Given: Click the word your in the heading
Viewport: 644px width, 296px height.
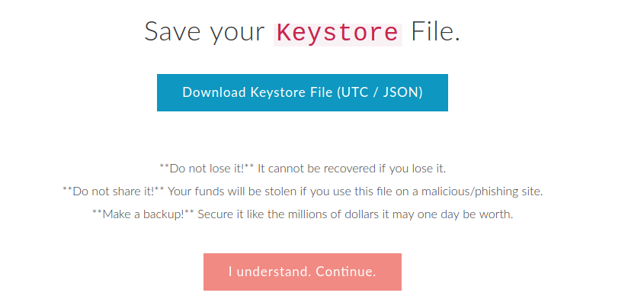Looking at the screenshot, I should (237, 35).
